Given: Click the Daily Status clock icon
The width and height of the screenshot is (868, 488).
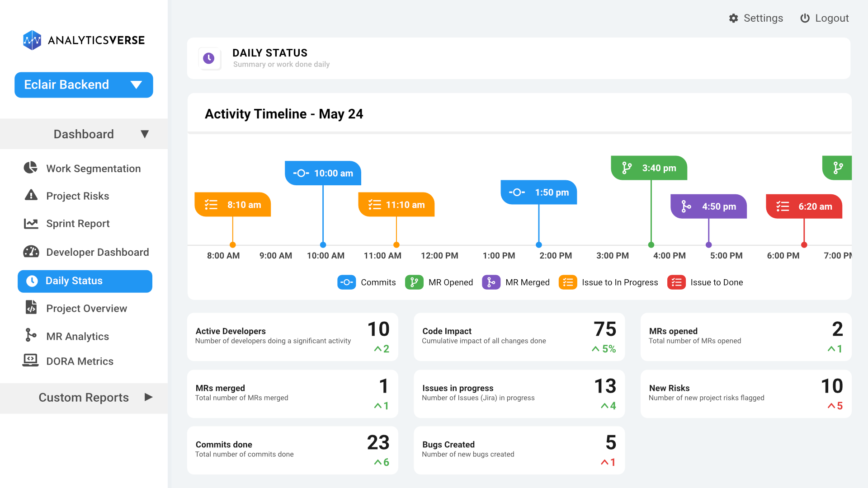Looking at the screenshot, I should [x=209, y=58].
